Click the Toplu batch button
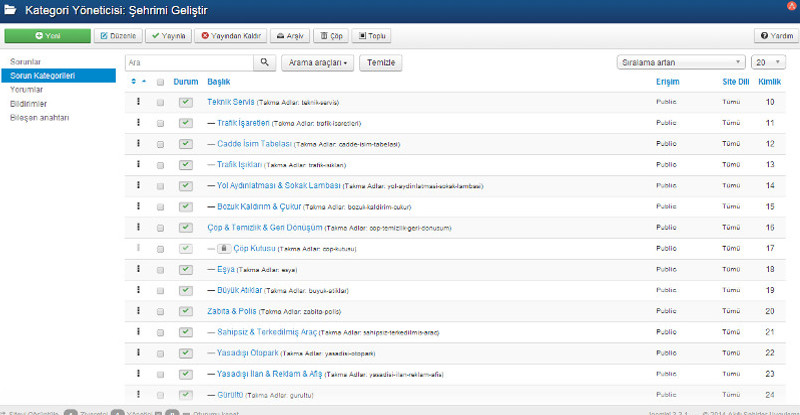800x415 pixels. (372, 36)
